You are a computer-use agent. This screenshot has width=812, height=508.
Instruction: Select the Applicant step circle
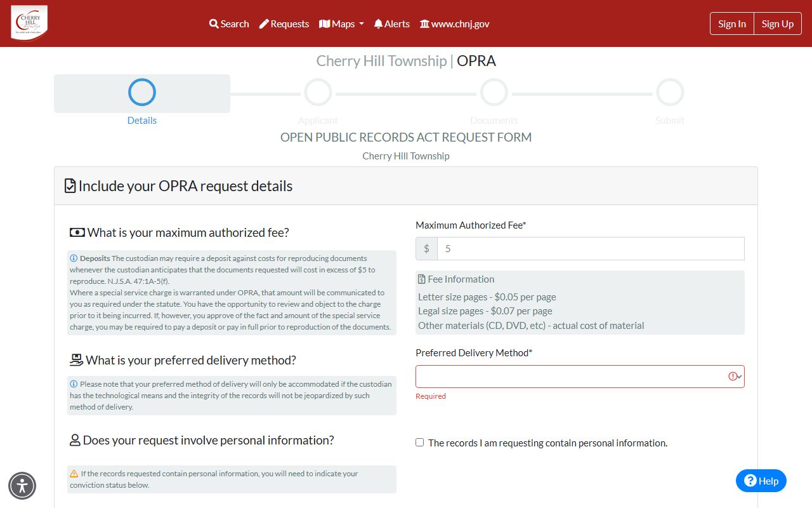(x=318, y=92)
